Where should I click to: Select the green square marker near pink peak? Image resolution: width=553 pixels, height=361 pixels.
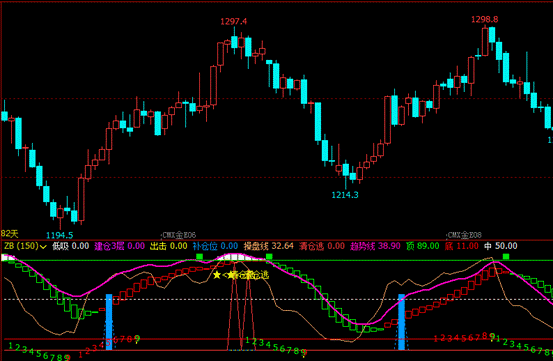[269, 257]
